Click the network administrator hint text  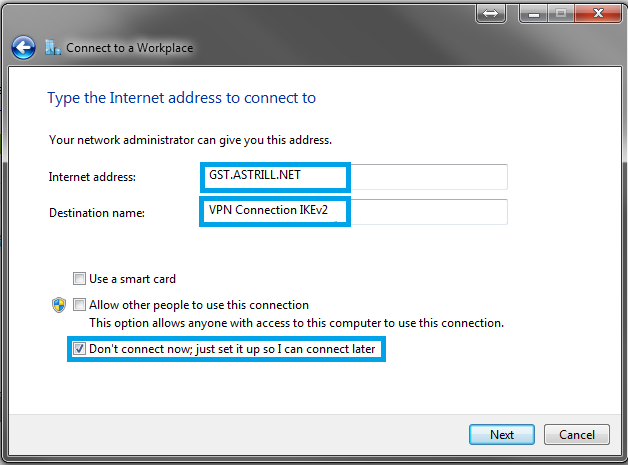(190, 140)
